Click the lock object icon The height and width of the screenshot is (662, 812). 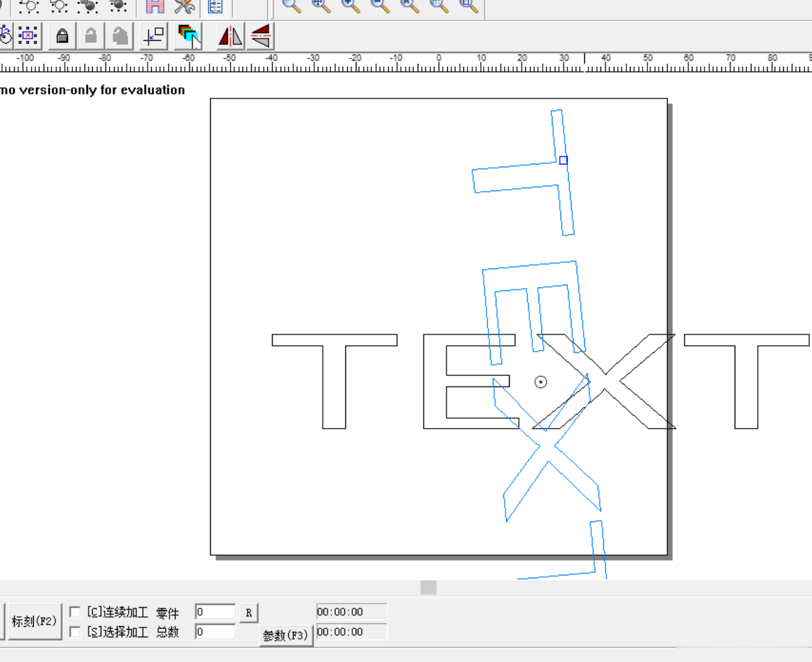click(x=62, y=36)
